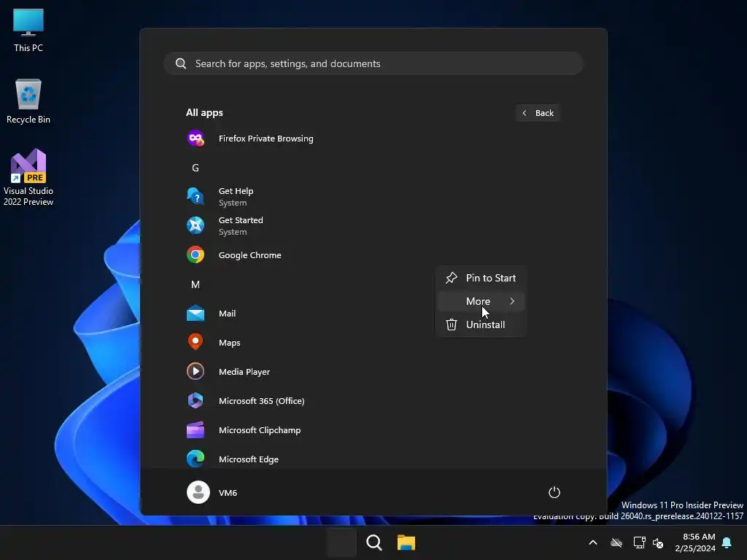Open the clock showing 8:56 AM
Screen dimensions: 747x560
click(695, 542)
